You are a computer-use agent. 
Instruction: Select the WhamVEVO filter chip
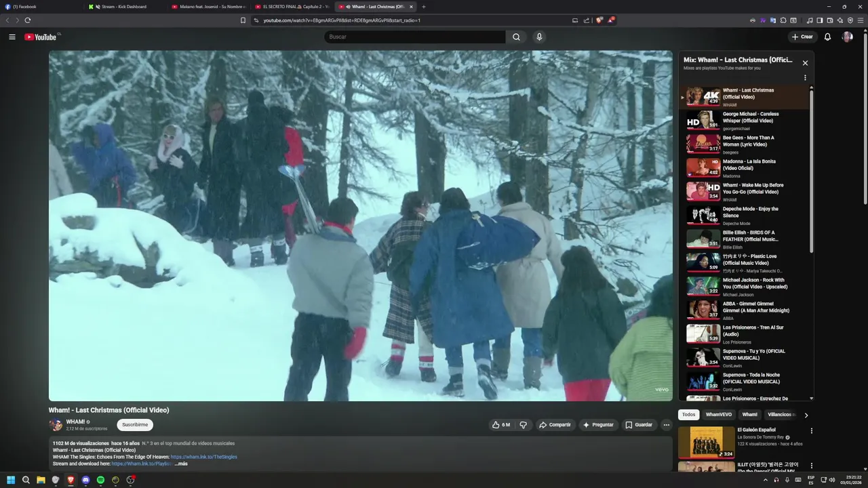718,415
